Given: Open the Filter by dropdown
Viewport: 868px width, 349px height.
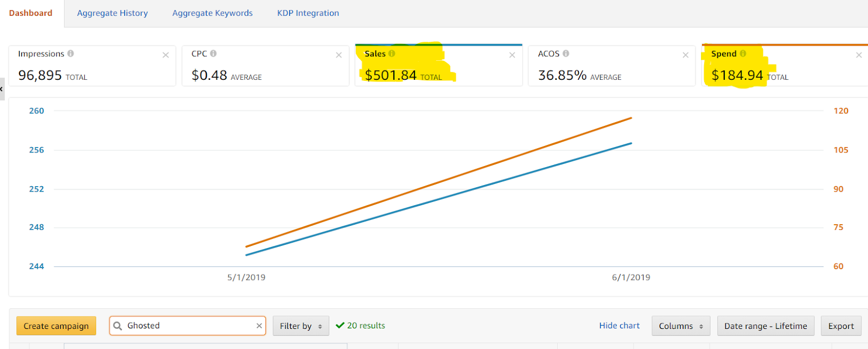Looking at the screenshot, I should (301, 326).
